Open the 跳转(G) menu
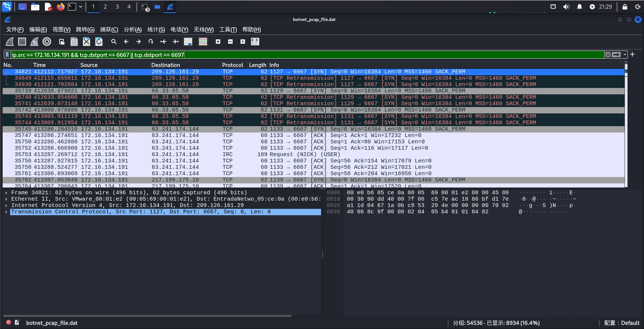This screenshot has width=644, height=329. click(x=85, y=30)
